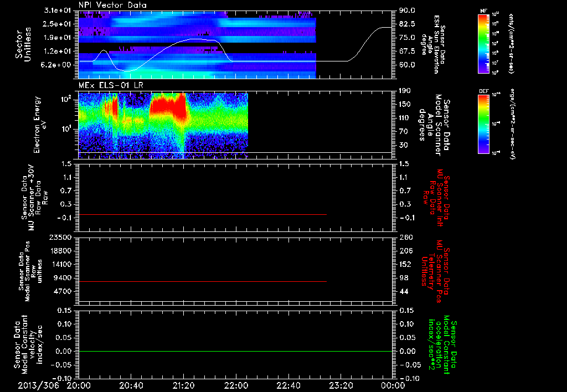
Task: Click the 'Sector Unitless' axis title
Action: point(23,44)
